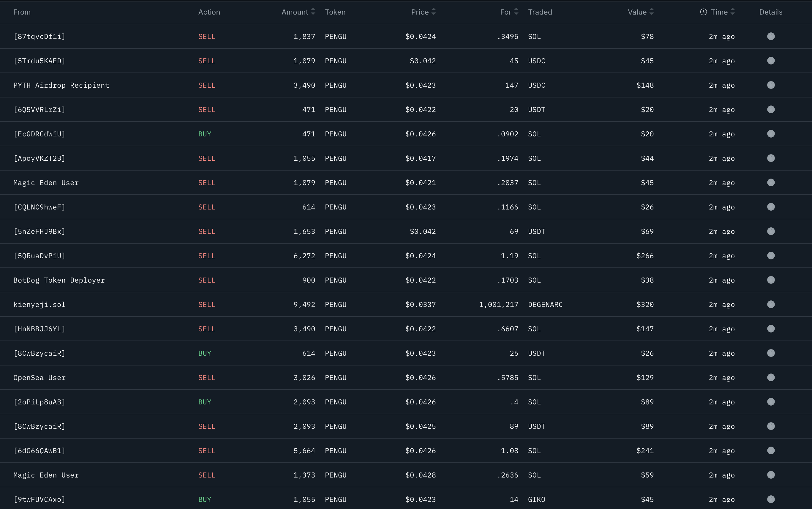
Task: Click info icon on PYTH Airdrop Recipient row
Action: (x=771, y=85)
